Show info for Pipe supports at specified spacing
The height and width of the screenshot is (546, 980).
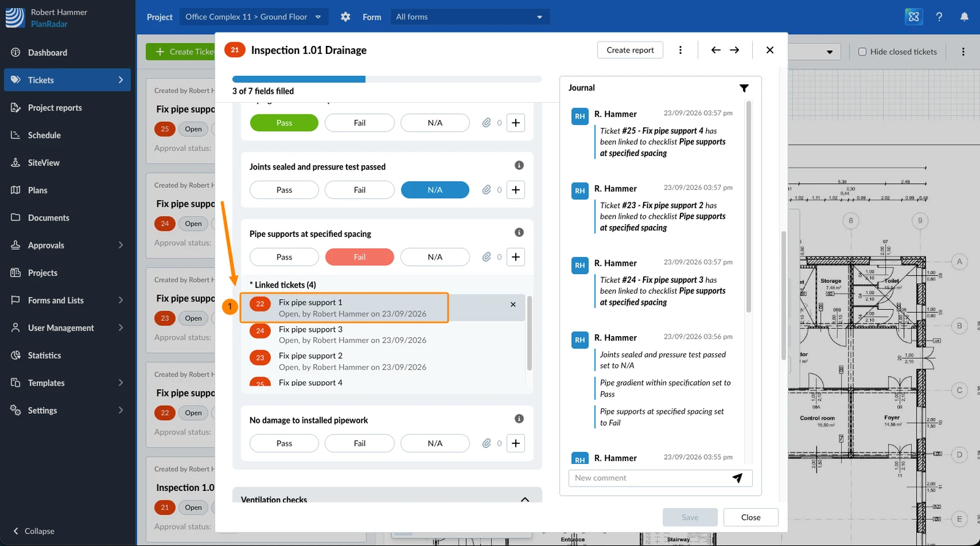(x=519, y=233)
